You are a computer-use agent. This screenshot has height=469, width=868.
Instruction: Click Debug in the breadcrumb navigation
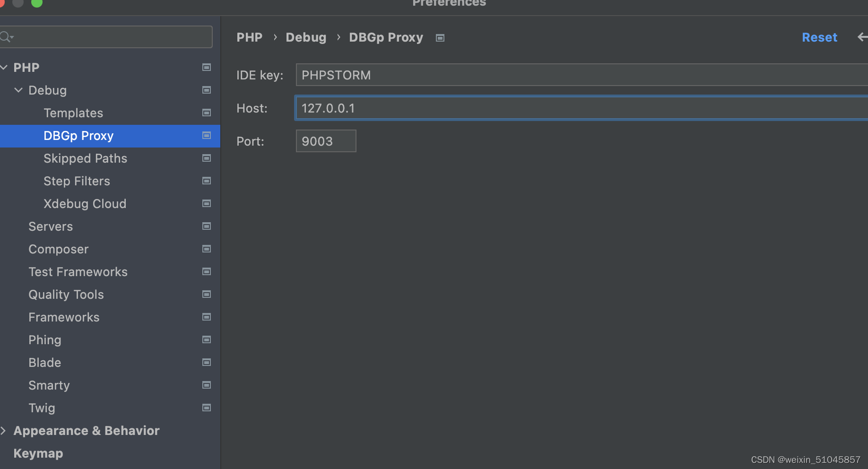tap(306, 37)
